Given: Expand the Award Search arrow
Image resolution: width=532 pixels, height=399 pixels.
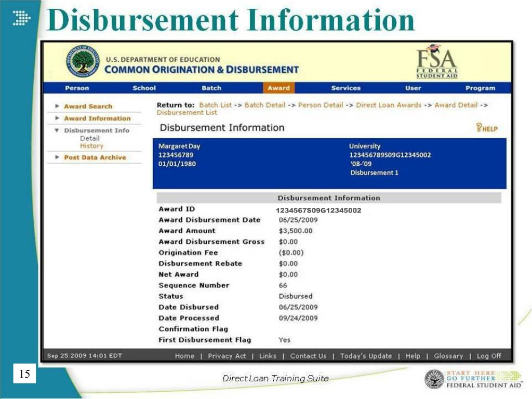Looking at the screenshot, I should [x=57, y=106].
